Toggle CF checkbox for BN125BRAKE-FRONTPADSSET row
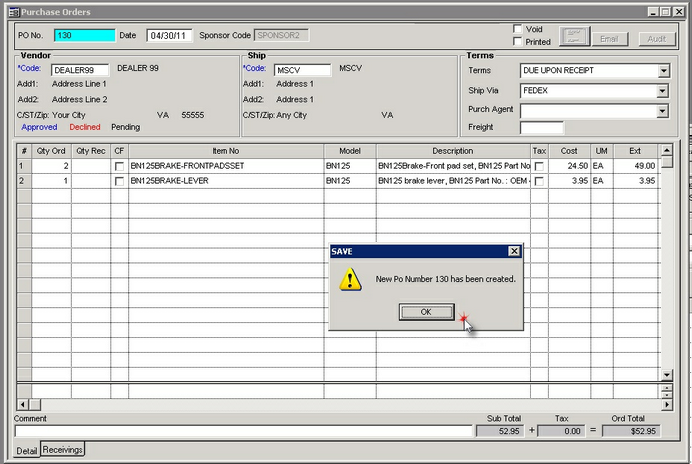692x464 pixels. coord(119,166)
